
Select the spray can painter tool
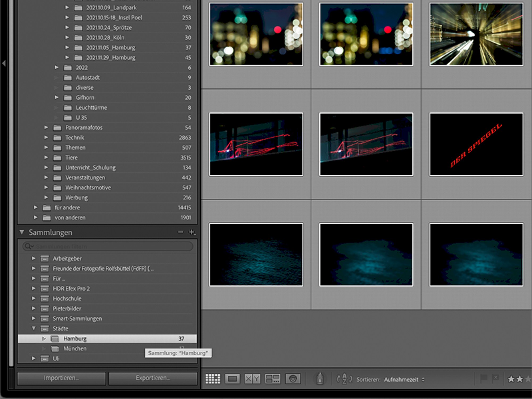pyautogui.click(x=320, y=378)
